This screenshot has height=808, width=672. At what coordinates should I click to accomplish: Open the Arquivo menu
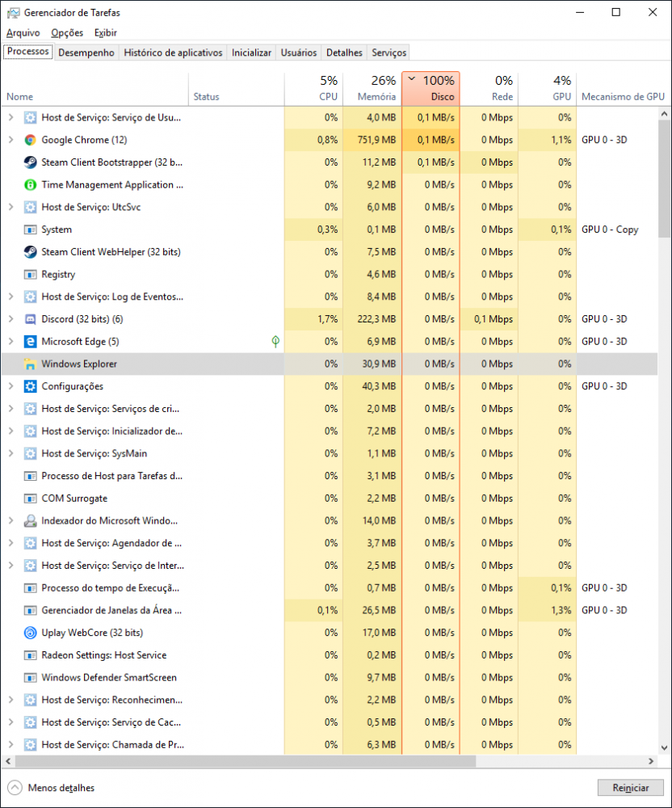(x=23, y=33)
